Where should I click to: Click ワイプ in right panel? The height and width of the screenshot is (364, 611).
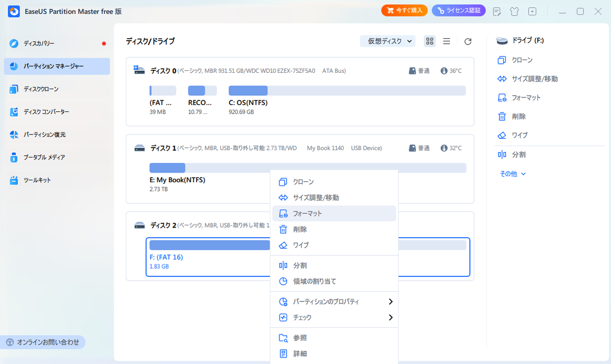click(x=513, y=135)
